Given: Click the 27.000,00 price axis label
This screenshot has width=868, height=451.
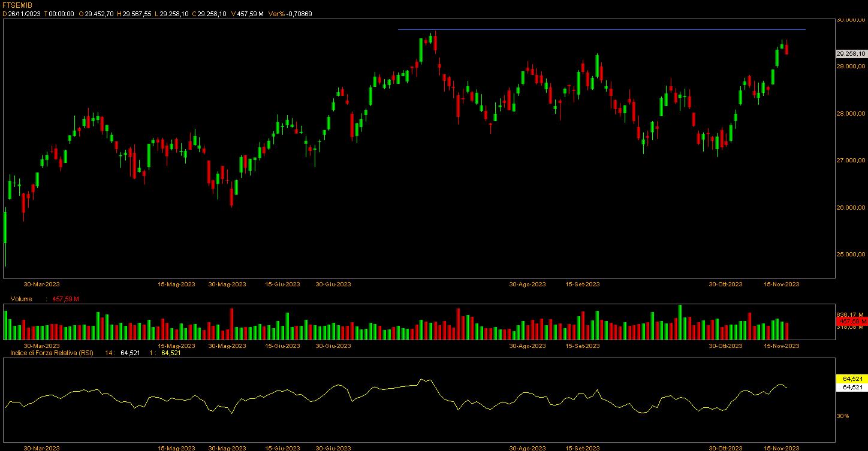Looking at the screenshot, I should 851,161.
